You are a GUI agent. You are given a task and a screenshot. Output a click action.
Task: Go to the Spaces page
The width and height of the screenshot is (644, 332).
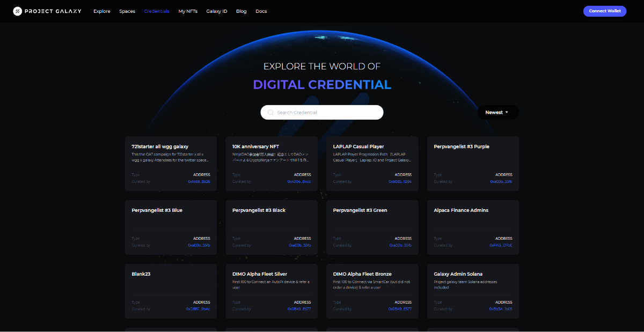pos(127,11)
